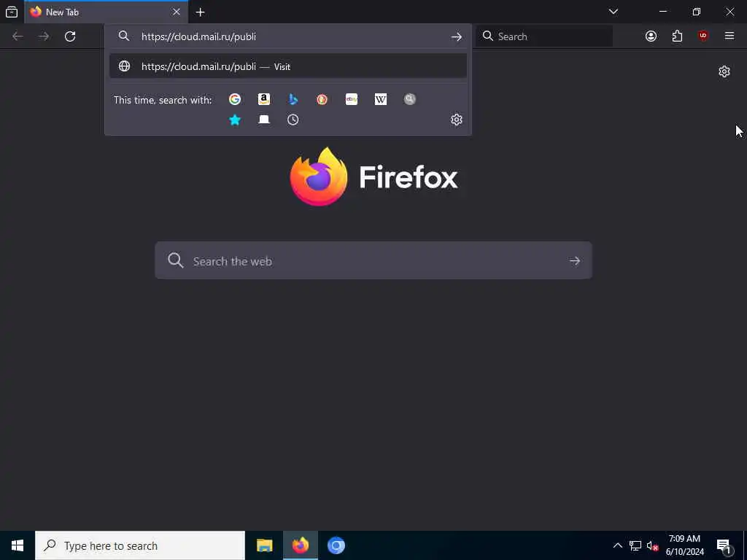Close the New Tab tab

(177, 12)
